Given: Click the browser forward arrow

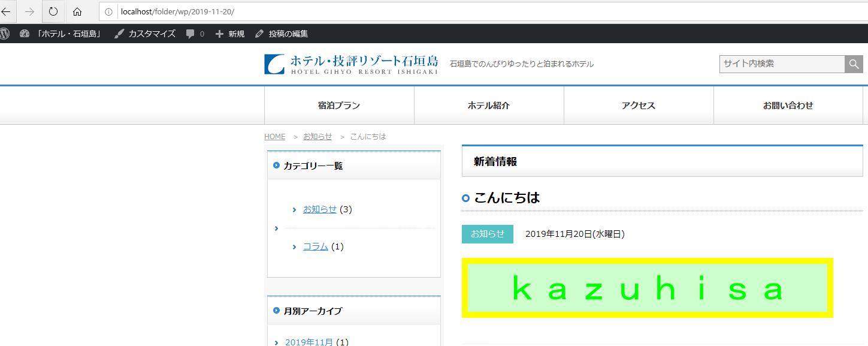Looking at the screenshot, I should (29, 11).
